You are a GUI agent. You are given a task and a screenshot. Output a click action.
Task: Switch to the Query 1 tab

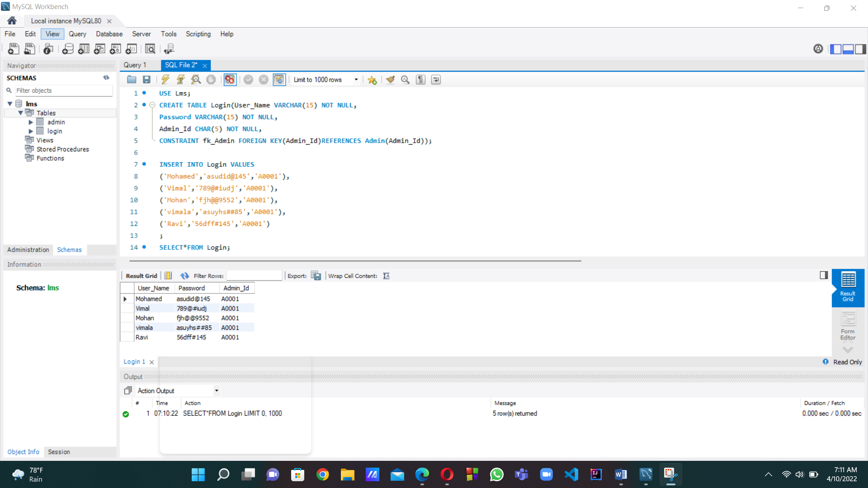pos(135,65)
